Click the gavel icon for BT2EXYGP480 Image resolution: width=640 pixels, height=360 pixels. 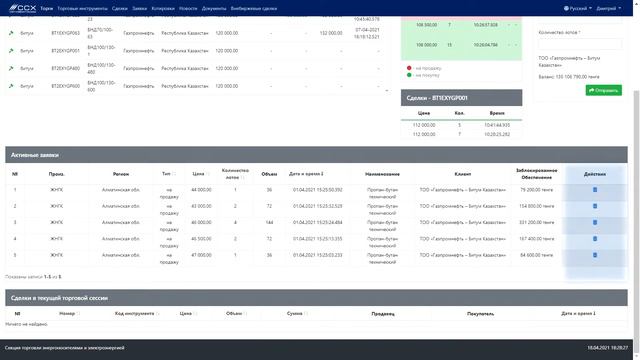coord(11,68)
